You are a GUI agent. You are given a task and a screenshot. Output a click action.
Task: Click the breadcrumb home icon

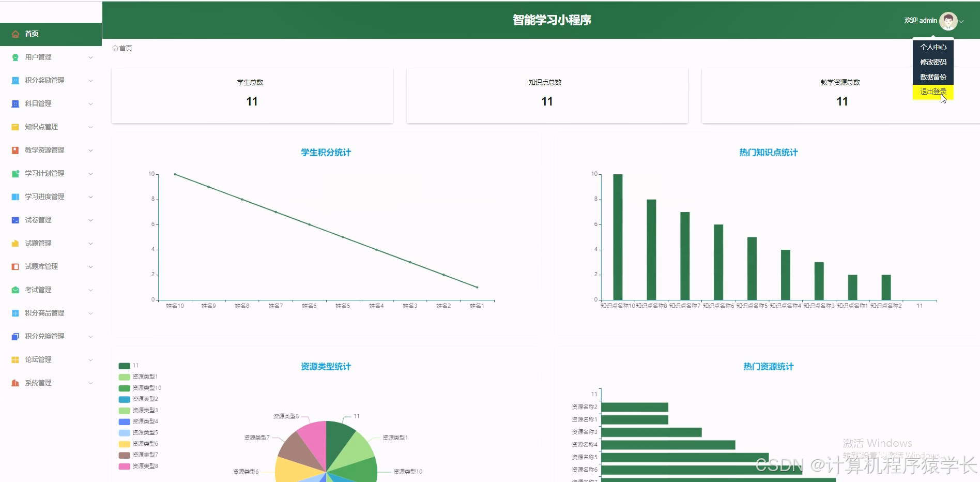tap(115, 48)
